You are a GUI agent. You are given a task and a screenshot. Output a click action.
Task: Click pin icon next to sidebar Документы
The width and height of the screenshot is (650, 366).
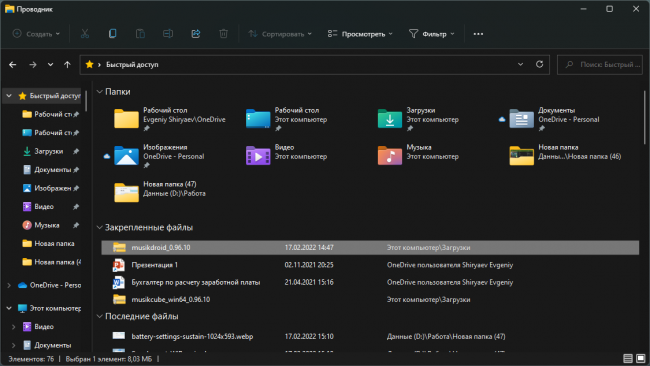click(x=76, y=170)
